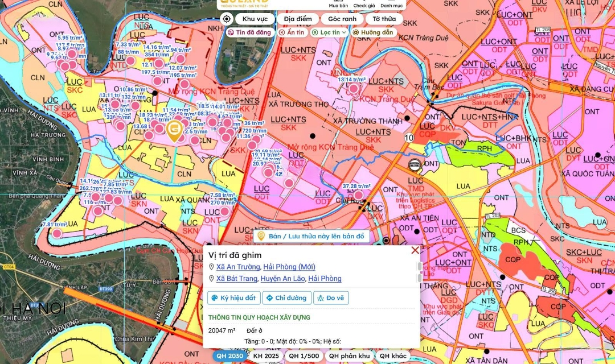Click the 7.81 tr/m² listing marker
Image resolution: width=615 pixels, height=364 pixels.
pyautogui.click(x=57, y=233)
